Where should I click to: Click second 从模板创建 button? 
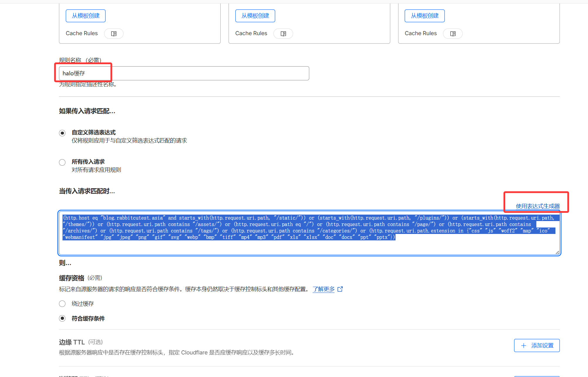click(x=255, y=16)
